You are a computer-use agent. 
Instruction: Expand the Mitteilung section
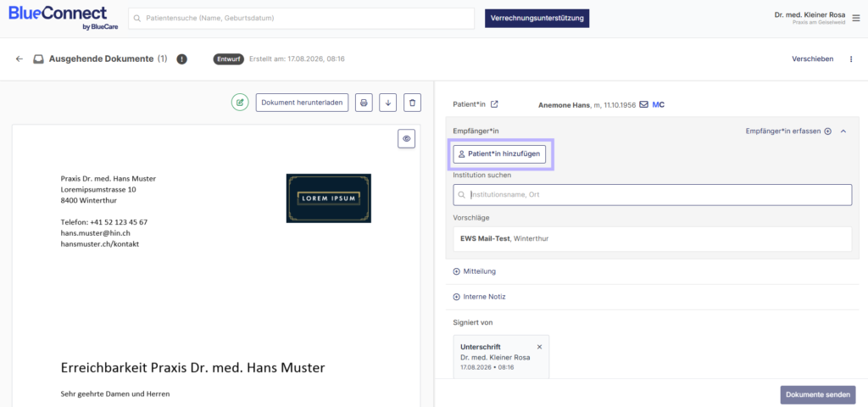(475, 271)
